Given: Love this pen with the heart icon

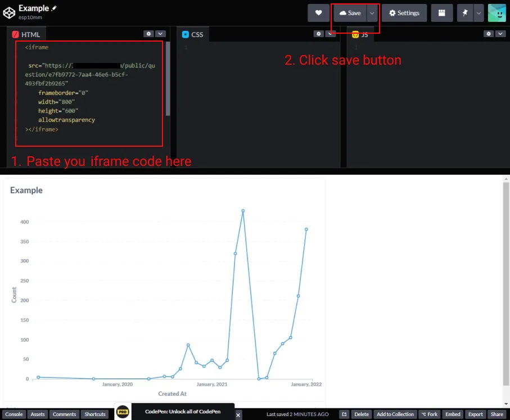Looking at the screenshot, I should (319, 12).
